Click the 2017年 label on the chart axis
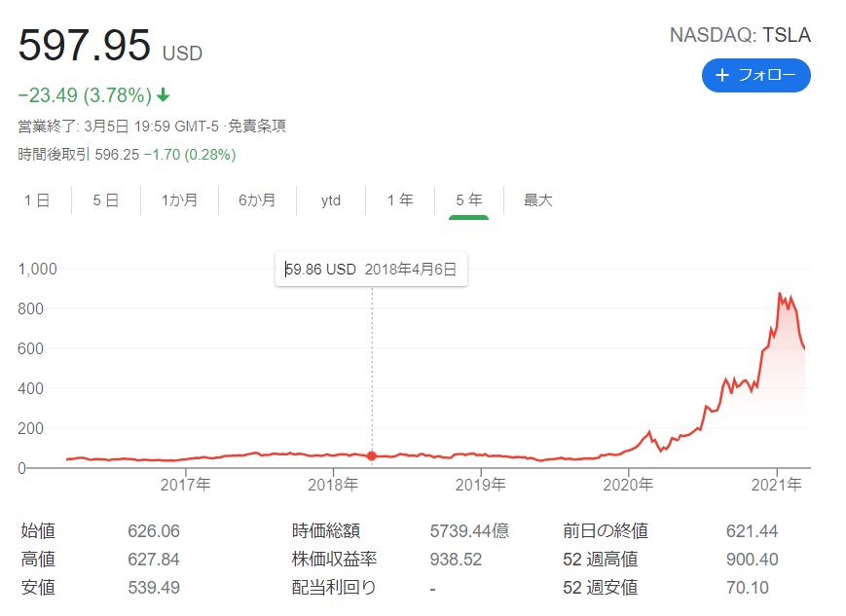The height and width of the screenshot is (616, 846). point(186,484)
